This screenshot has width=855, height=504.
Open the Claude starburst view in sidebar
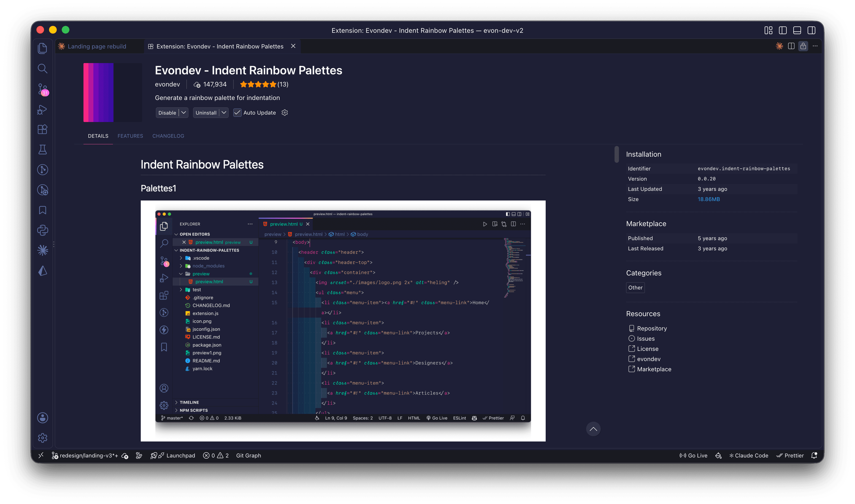(x=42, y=250)
